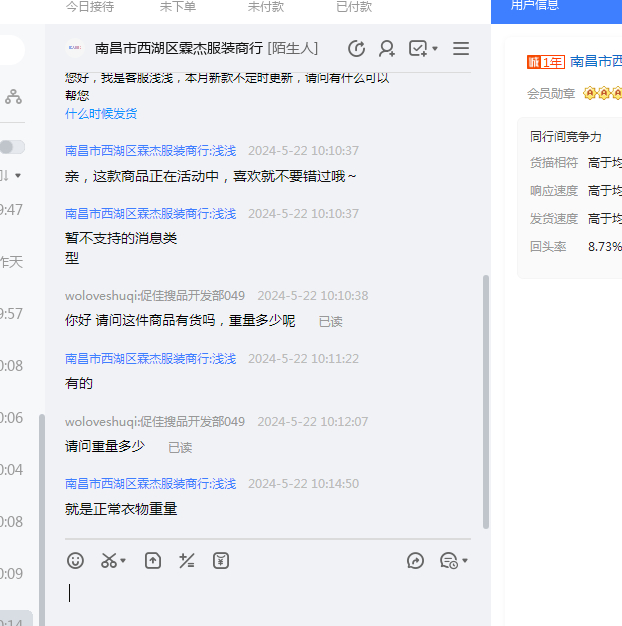Click the hierarchy icon in left sidebar

[x=13, y=97]
